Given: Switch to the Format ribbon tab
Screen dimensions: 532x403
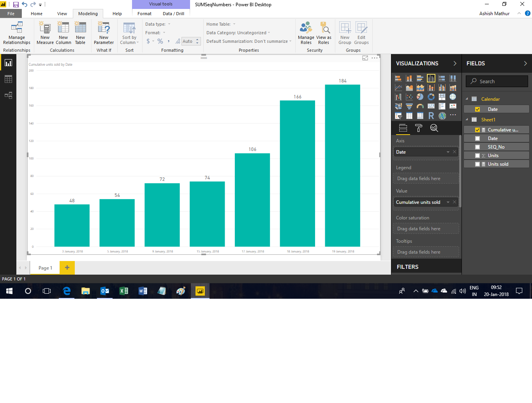Looking at the screenshot, I should tap(144, 14).
